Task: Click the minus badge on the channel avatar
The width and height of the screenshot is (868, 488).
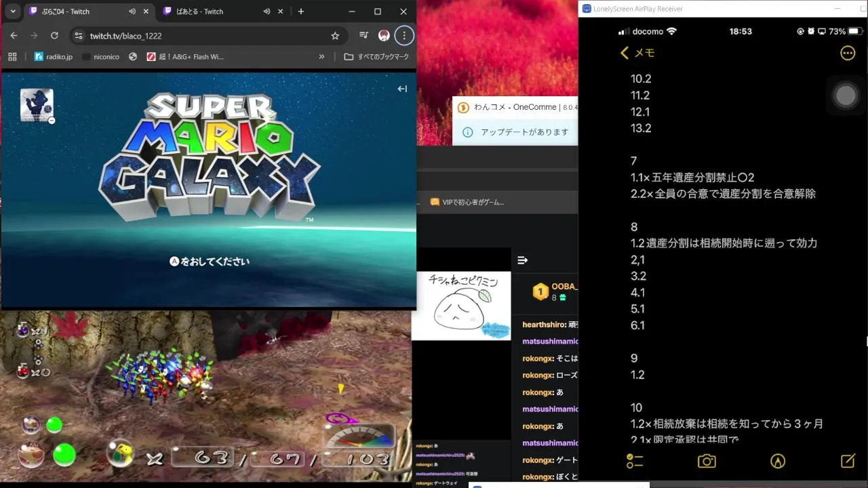Action: [52, 121]
